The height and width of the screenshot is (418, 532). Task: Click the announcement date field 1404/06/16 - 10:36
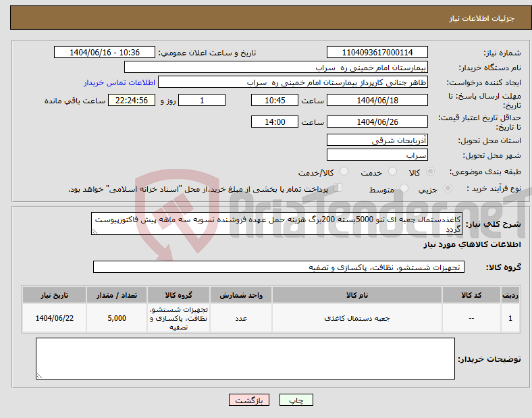coord(105,52)
